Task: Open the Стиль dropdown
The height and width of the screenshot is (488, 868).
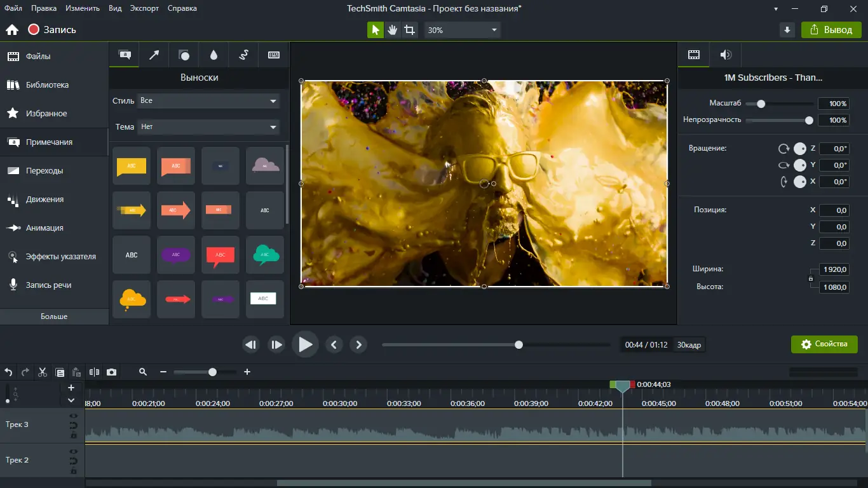Action: (209, 101)
